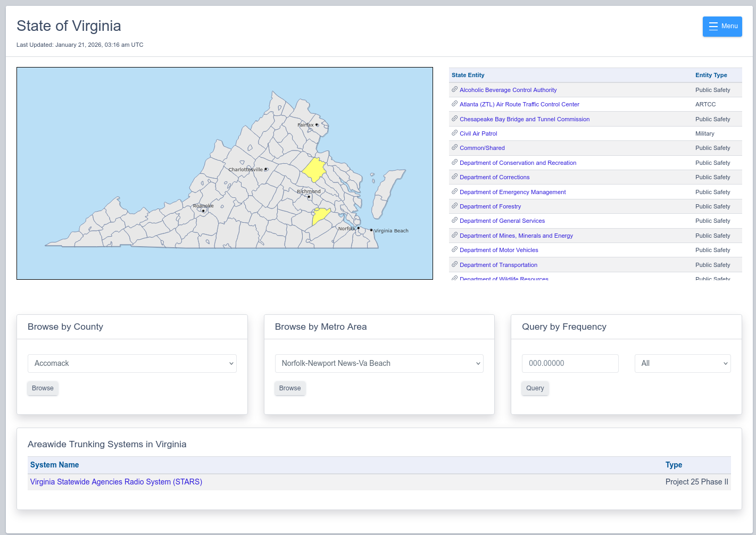Click System Name column header
Screen dimensions: 756x535
[x=54, y=465]
